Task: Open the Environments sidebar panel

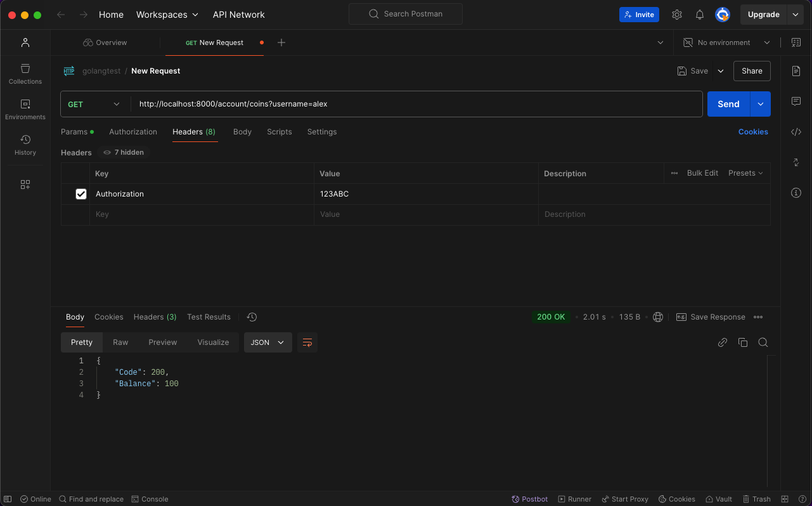Action: tap(25, 109)
